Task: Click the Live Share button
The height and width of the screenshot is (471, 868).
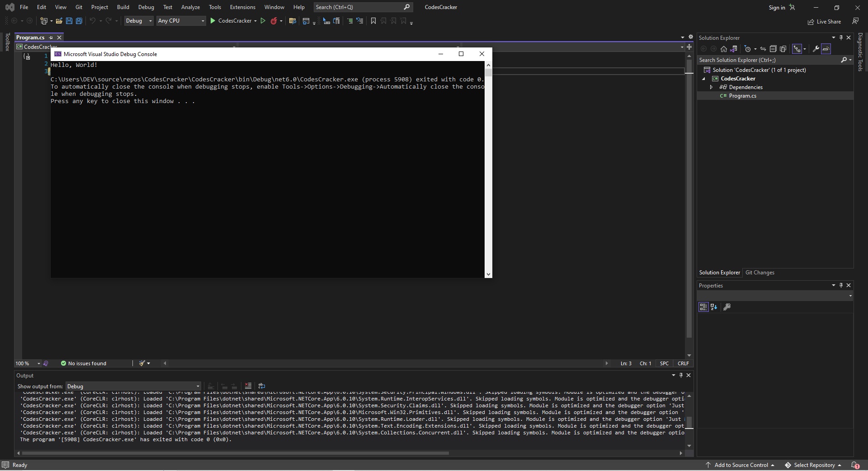Action: 825,21
